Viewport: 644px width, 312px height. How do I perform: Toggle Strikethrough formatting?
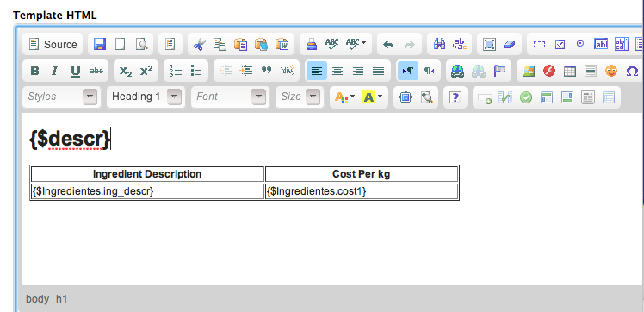96,71
